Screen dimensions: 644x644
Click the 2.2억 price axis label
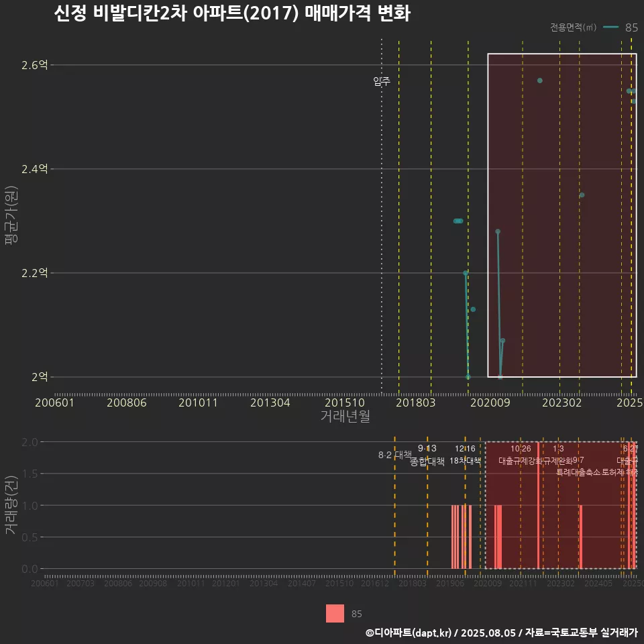click(x=34, y=273)
